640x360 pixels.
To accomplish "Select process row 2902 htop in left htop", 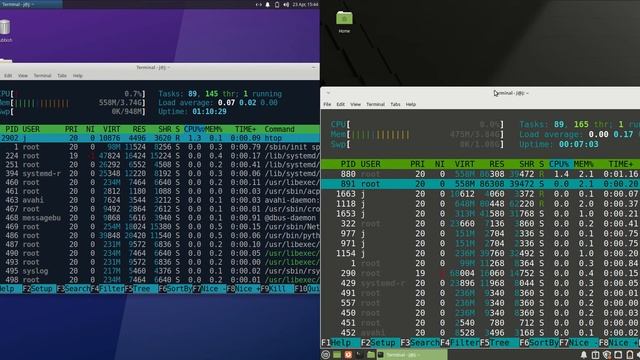I will point(160,138).
